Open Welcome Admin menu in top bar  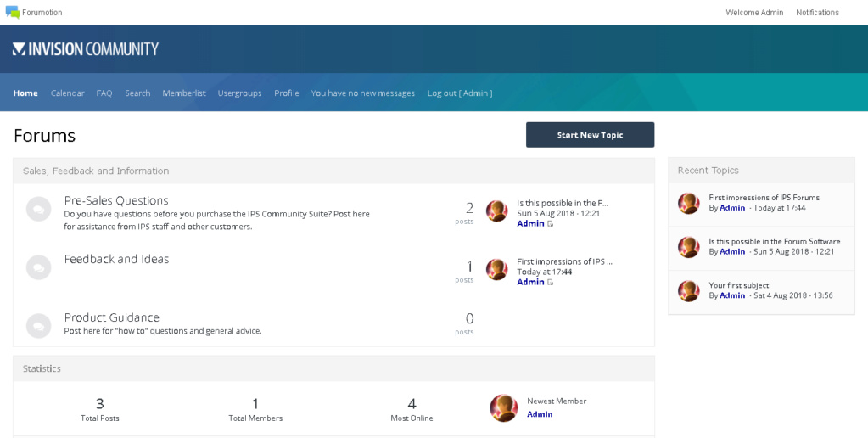tap(754, 12)
